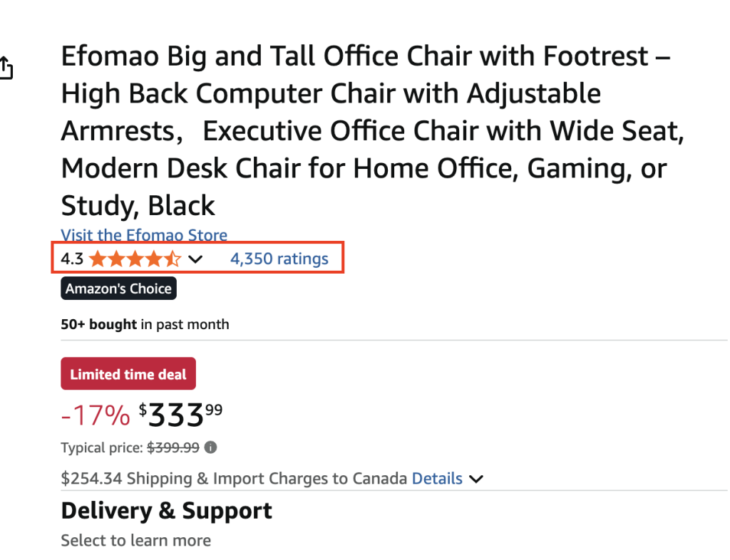Select the half-filled fifth star

pos(172,259)
